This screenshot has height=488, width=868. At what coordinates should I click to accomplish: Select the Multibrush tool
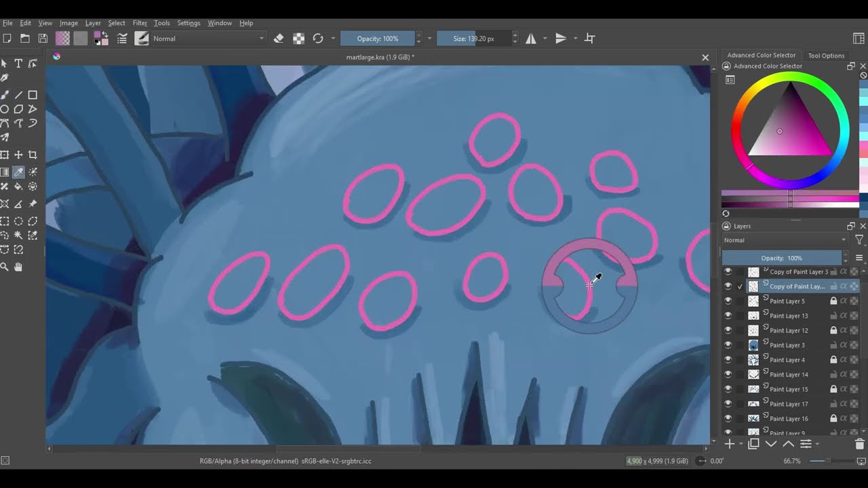(x=4, y=138)
